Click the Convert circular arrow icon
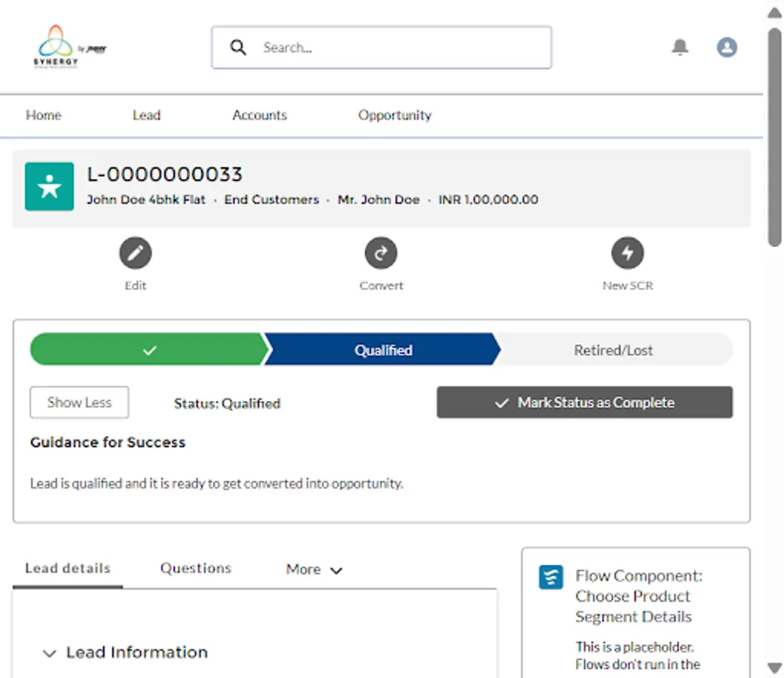 click(381, 253)
